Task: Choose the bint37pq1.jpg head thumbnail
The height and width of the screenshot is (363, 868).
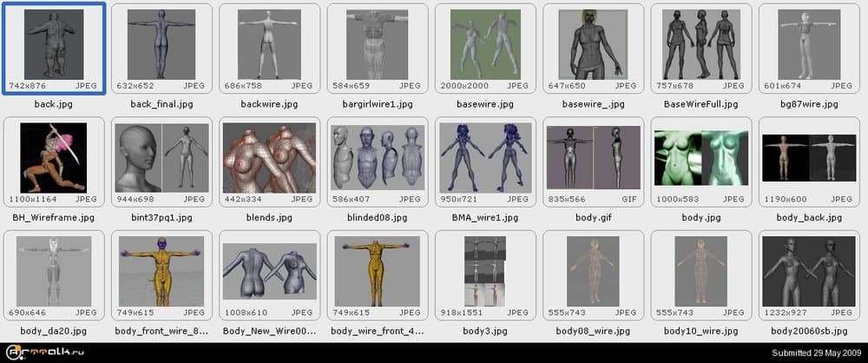Action: tap(161, 158)
